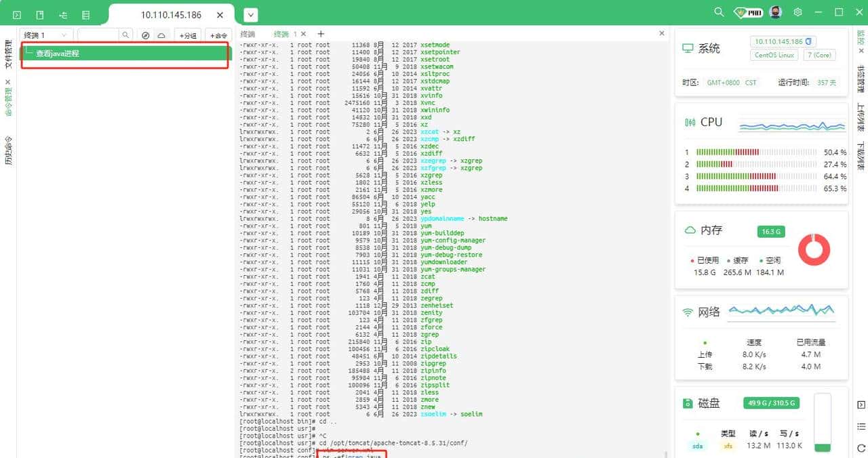Add a new command with +命令
Screen dimensions: 868x458
click(218, 35)
